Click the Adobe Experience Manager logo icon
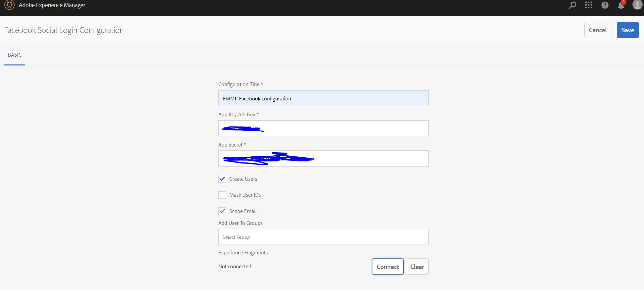The width and height of the screenshot is (644, 290). (x=10, y=5)
